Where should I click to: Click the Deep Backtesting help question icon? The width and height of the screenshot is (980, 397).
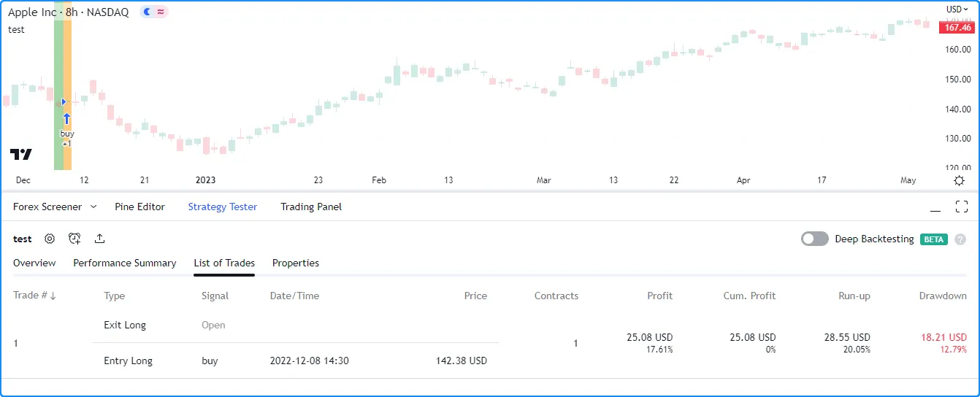(960, 239)
